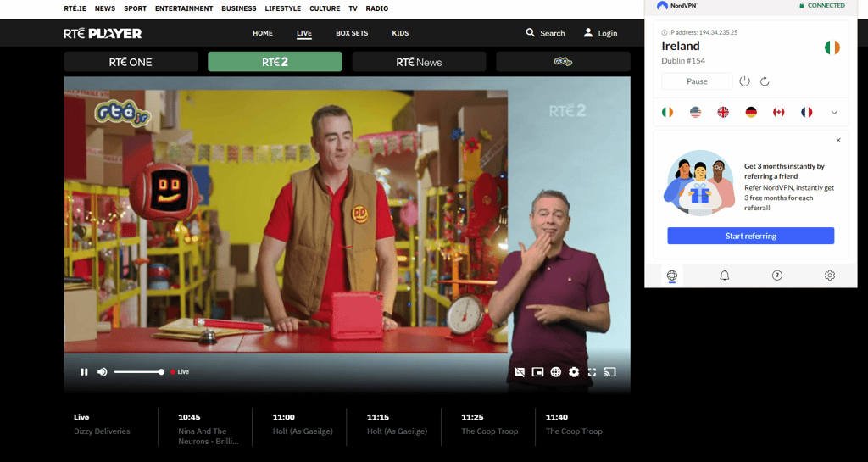
Task: Switch the player to fullscreen
Action: (x=592, y=372)
